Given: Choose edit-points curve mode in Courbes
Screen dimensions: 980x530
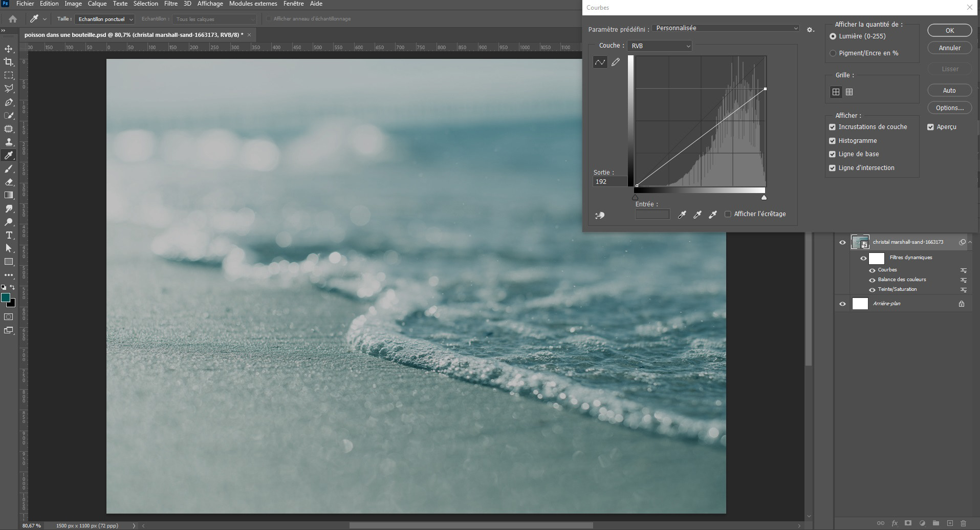Looking at the screenshot, I should point(600,62).
